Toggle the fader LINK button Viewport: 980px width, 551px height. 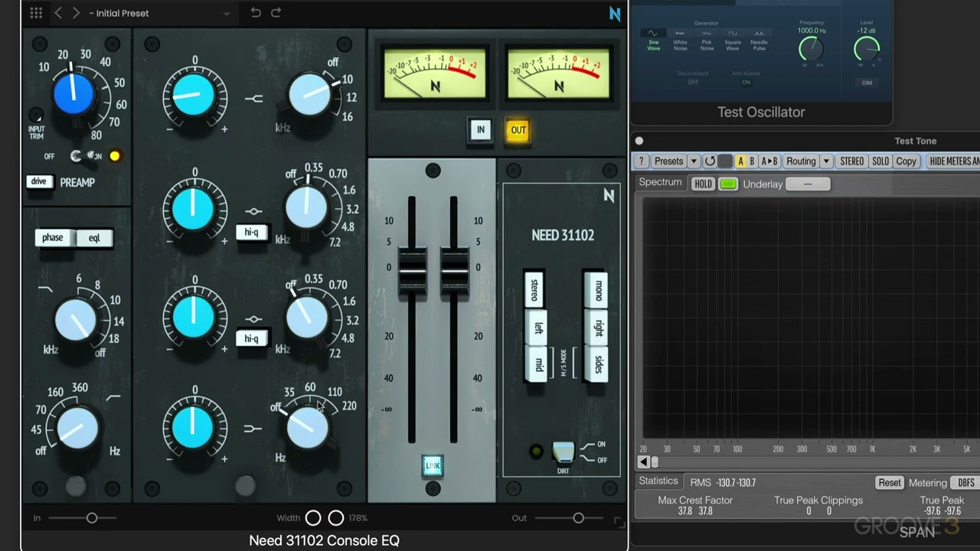pos(433,465)
